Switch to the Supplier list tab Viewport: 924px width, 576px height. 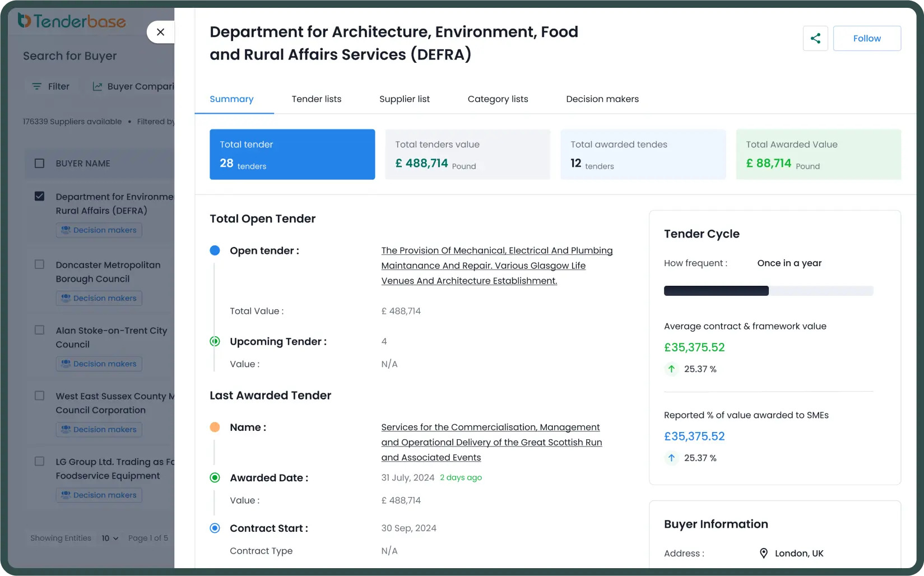404,99
